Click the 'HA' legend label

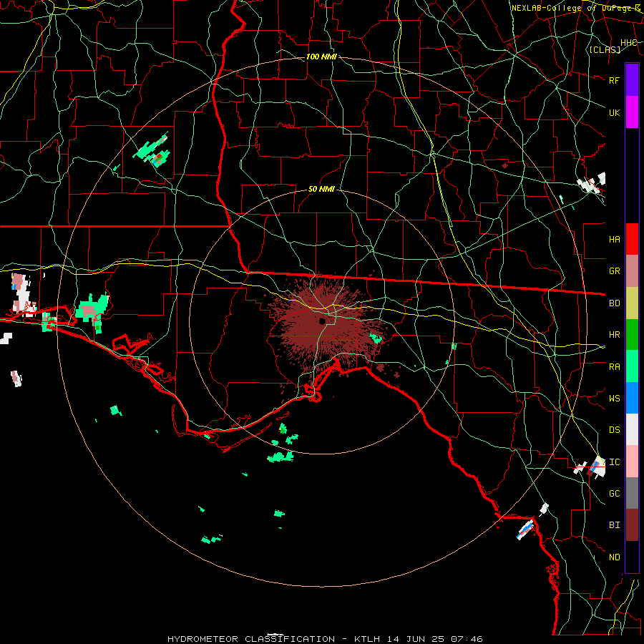click(x=614, y=239)
